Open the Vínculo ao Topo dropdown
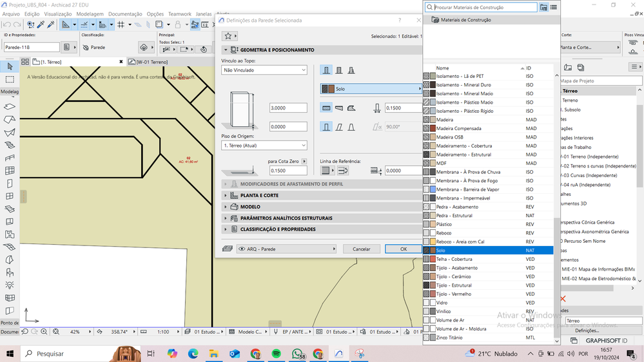Viewport: 644px width, 362px height. click(264, 70)
